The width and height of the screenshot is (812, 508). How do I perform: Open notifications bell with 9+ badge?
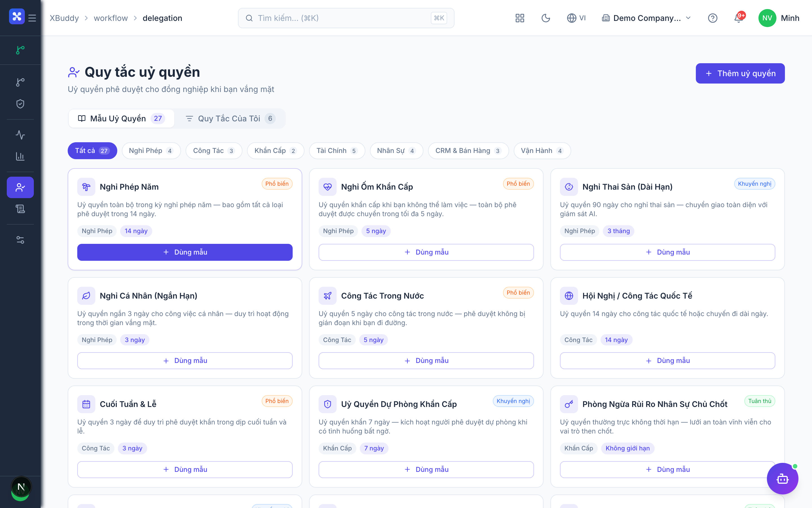click(739, 17)
